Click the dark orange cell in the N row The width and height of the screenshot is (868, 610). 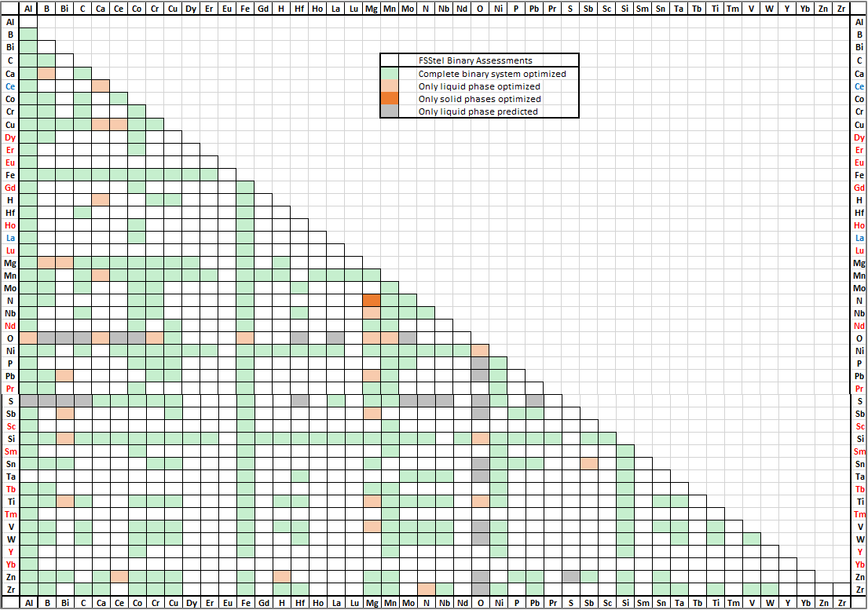[372, 301]
